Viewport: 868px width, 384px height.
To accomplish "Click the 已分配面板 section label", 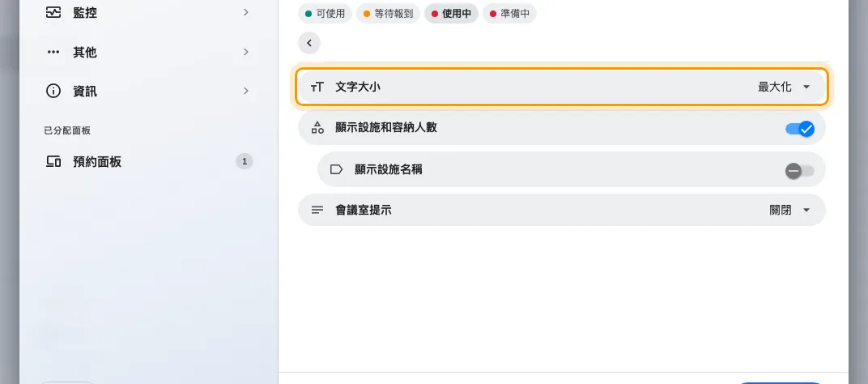I will 67,130.
